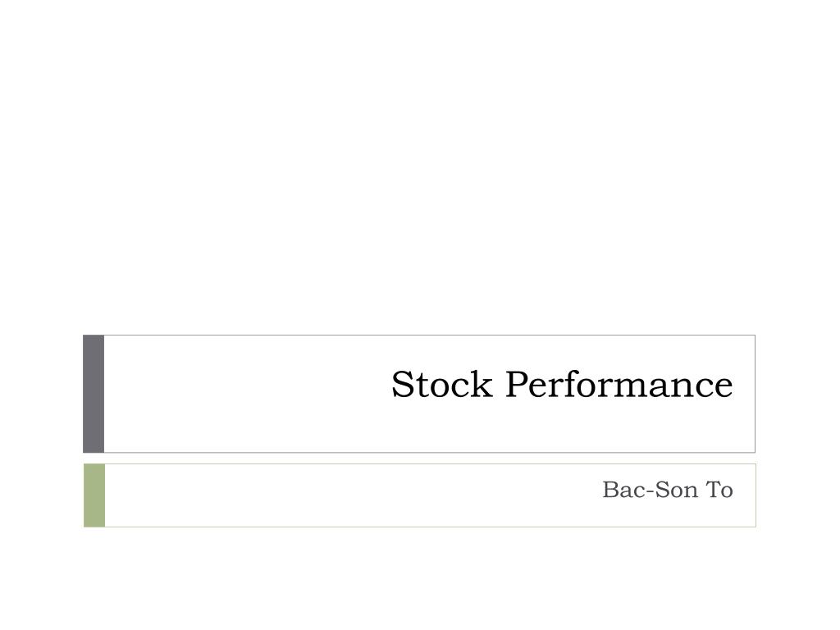The image size is (840, 630).
Task: Click the blank area below the subtitle box
Action: 420,578
